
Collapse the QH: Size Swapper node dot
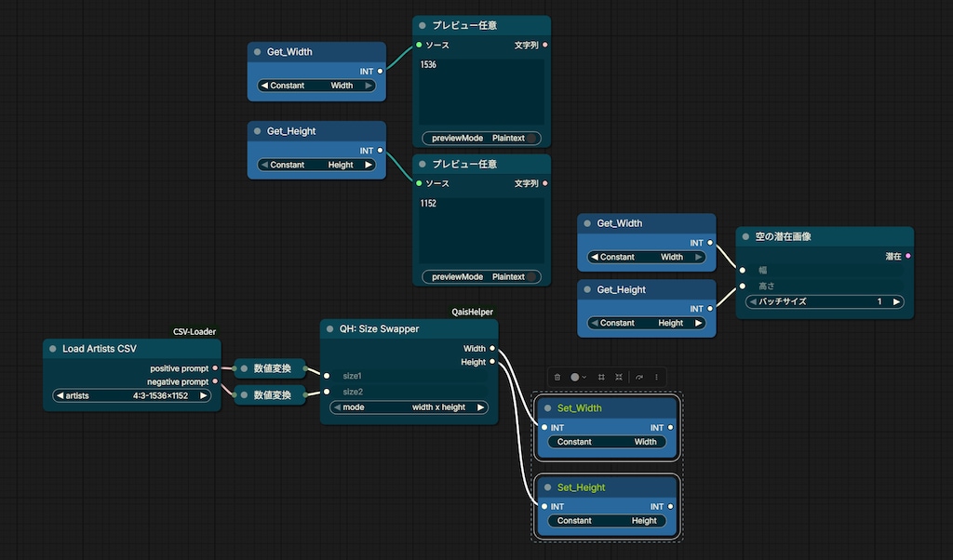pyautogui.click(x=330, y=329)
